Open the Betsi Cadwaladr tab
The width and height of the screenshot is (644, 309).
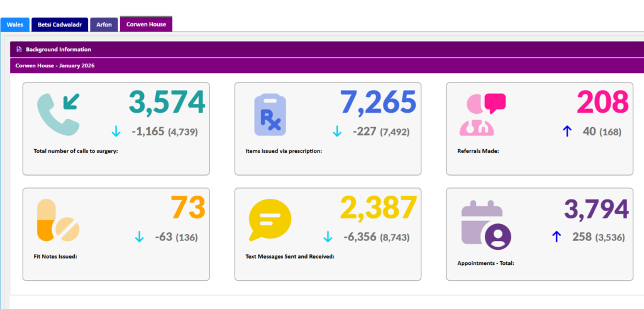[59, 25]
